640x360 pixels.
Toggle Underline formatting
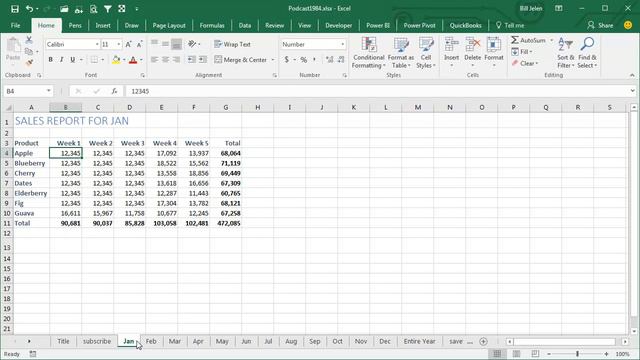pyautogui.click(x=73, y=60)
